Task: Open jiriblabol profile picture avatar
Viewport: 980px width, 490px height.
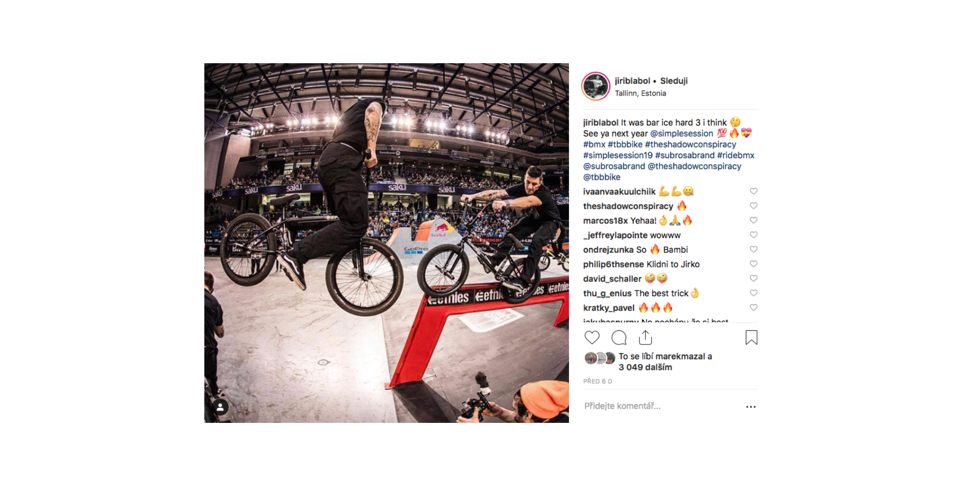Action: click(596, 86)
